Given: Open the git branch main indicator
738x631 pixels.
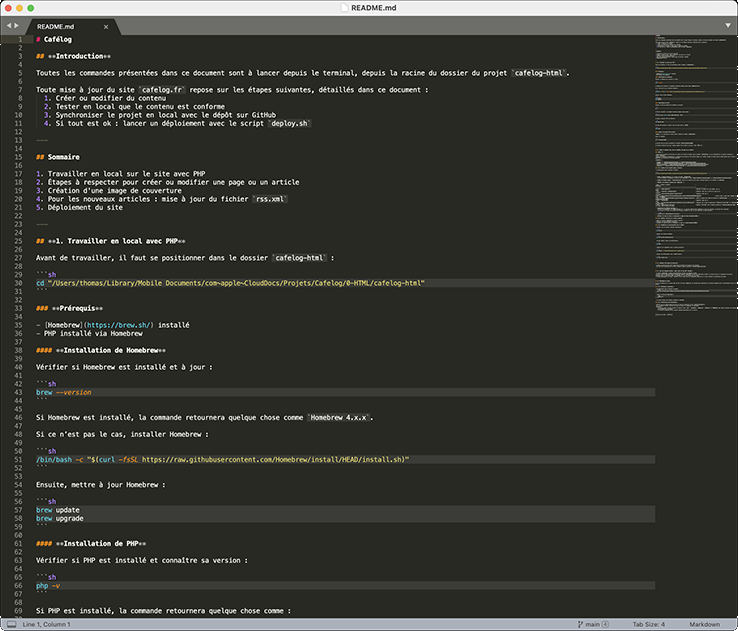Looking at the screenshot, I should coord(593,624).
